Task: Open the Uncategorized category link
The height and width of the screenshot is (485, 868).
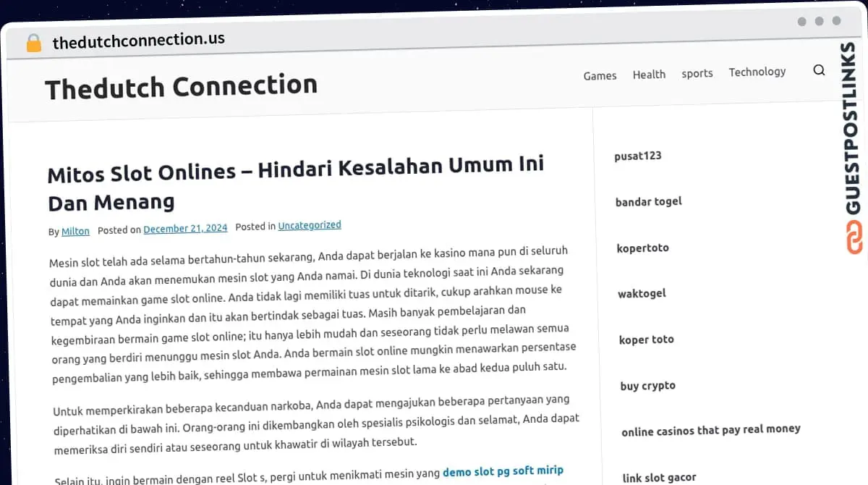Action: click(310, 225)
